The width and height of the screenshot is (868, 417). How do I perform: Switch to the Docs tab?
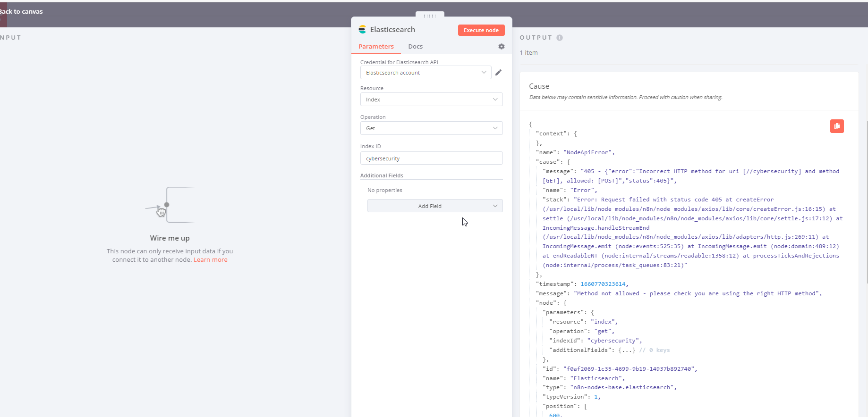pos(415,47)
